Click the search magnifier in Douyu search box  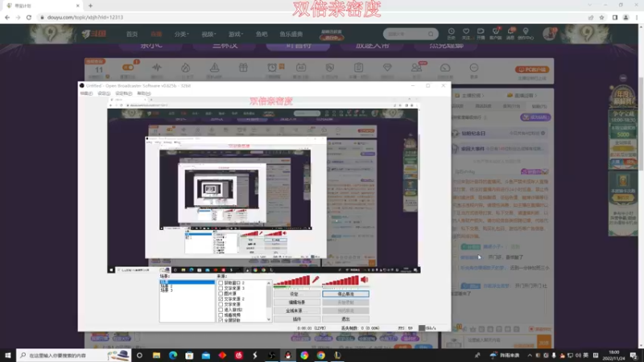(431, 34)
